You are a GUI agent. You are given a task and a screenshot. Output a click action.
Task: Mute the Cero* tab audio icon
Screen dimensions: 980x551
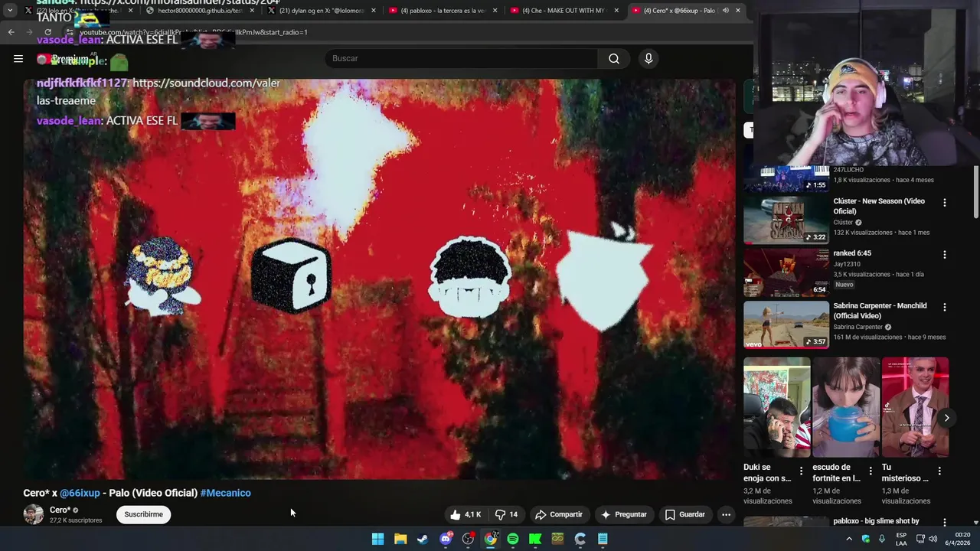coord(725,11)
